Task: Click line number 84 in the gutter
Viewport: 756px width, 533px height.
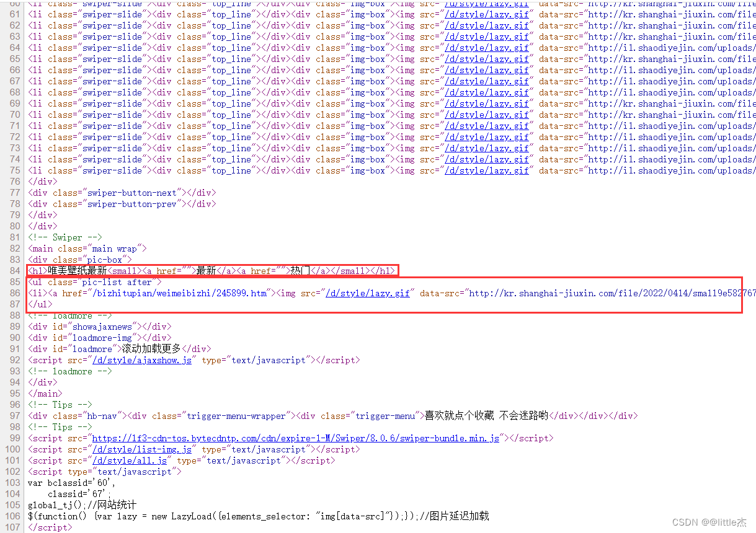Action: click(x=14, y=271)
